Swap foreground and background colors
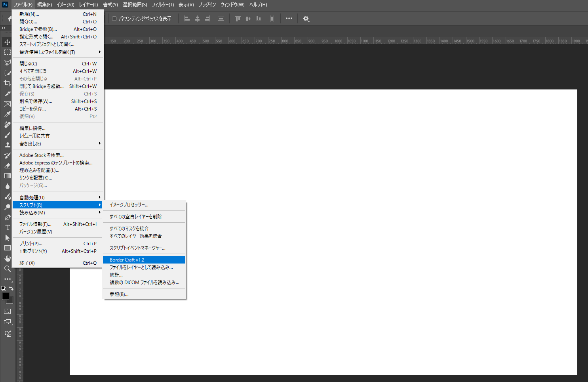Screen dimensions: 588x382 tap(11, 288)
